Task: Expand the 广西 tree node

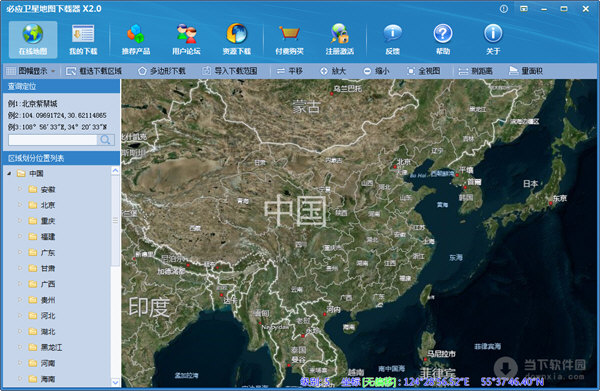Action: [20, 284]
